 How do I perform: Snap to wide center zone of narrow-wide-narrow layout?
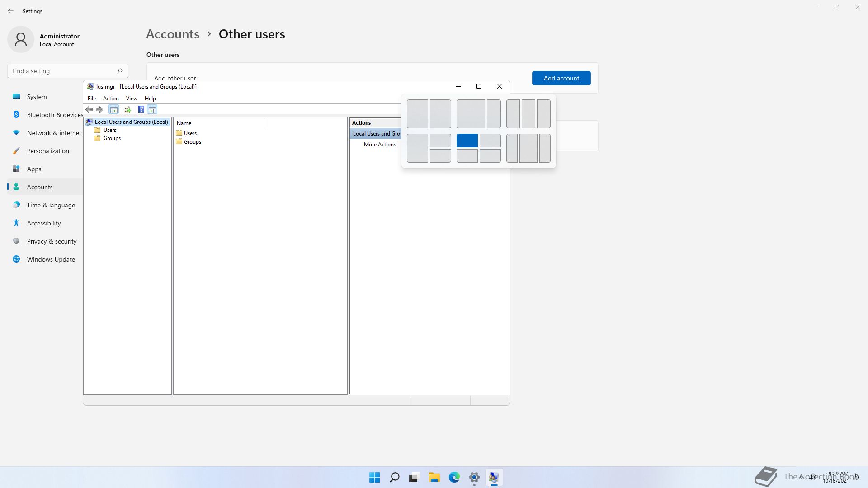528,148
